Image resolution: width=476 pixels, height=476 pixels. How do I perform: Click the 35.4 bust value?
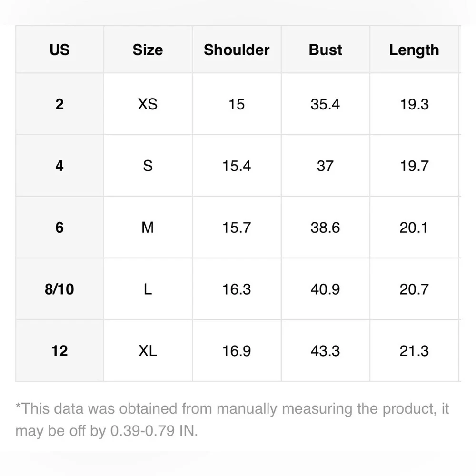[x=326, y=104]
